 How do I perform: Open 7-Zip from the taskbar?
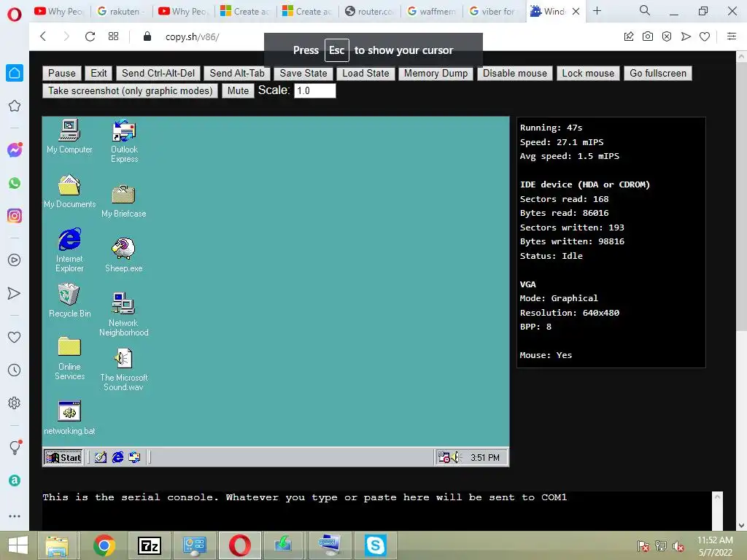tap(149, 545)
